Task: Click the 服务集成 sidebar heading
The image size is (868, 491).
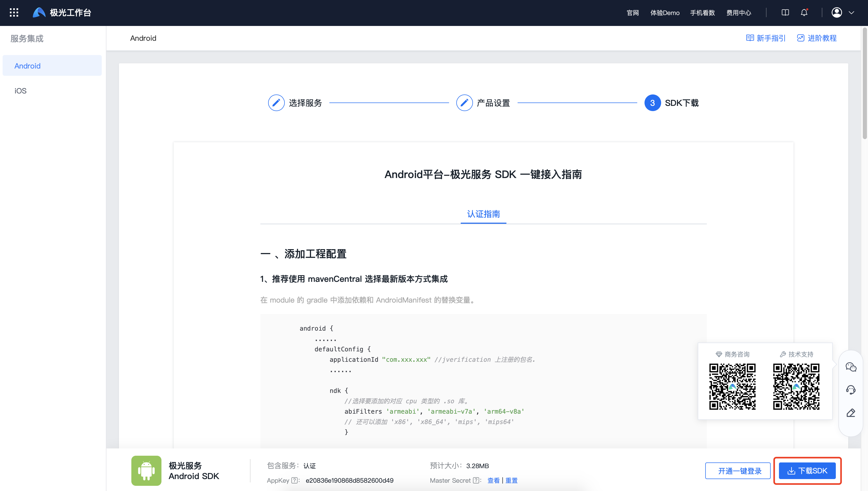Action: coord(27,38)
